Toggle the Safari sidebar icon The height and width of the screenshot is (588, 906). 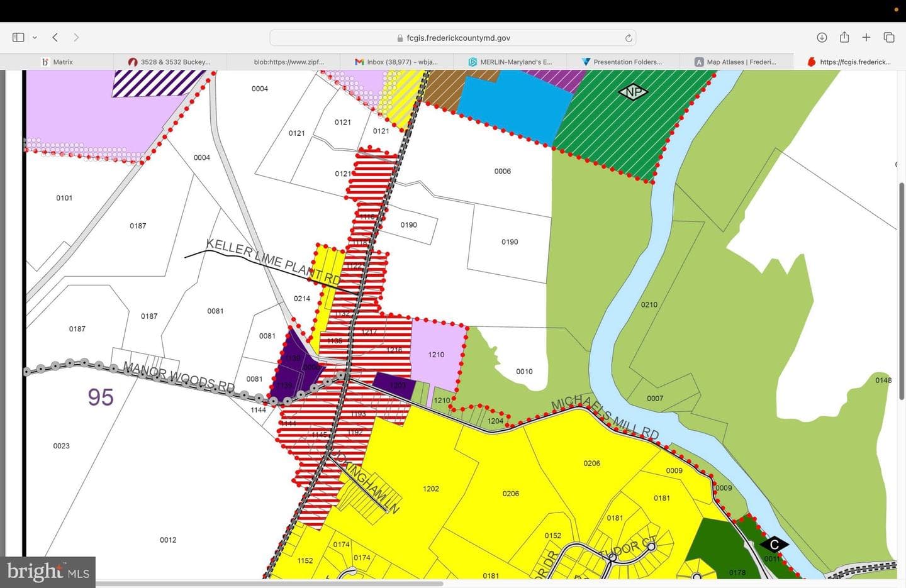(18, 38)
